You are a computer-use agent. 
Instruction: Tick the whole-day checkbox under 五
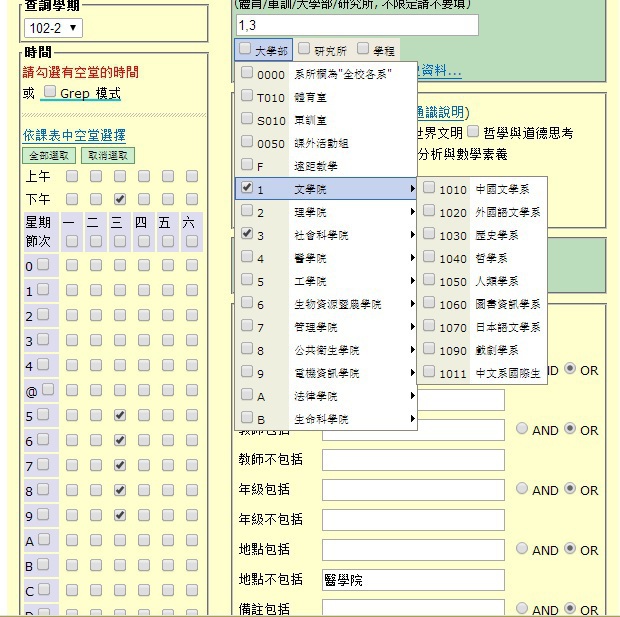(168, 241)
